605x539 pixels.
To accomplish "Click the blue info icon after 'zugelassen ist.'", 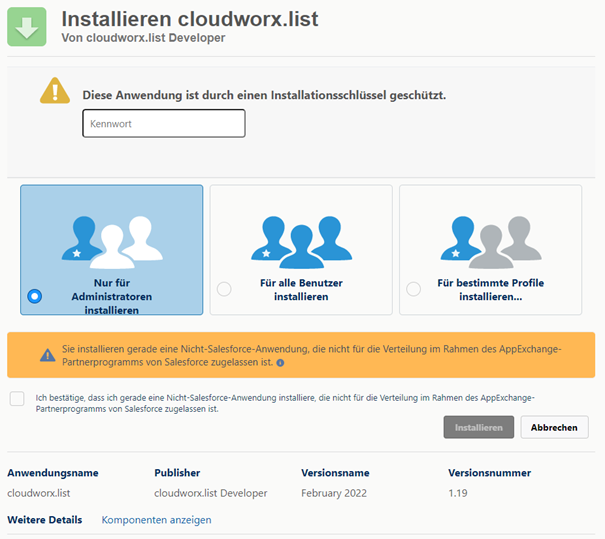I will tap(281, 363).
